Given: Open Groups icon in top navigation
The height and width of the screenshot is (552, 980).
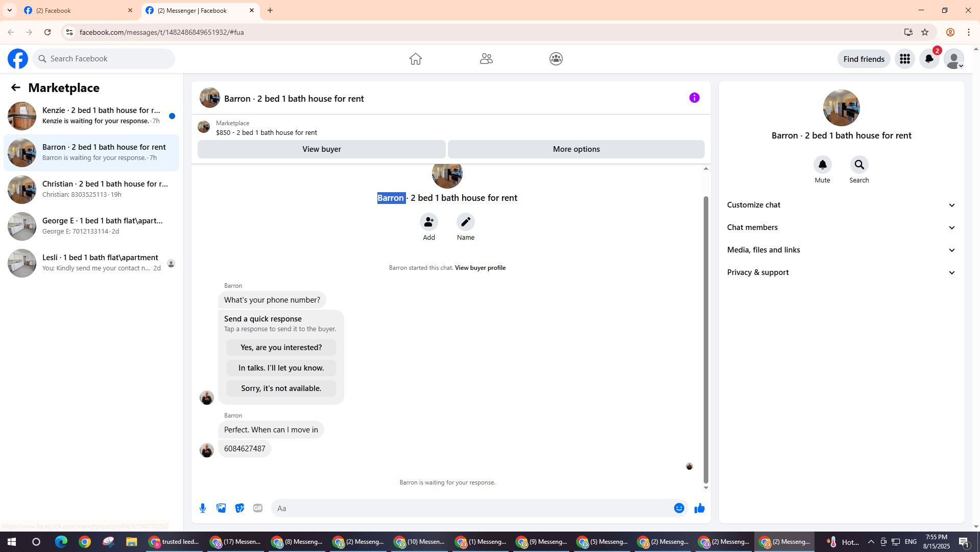Looking at the screenshot, I should (556, 59).
